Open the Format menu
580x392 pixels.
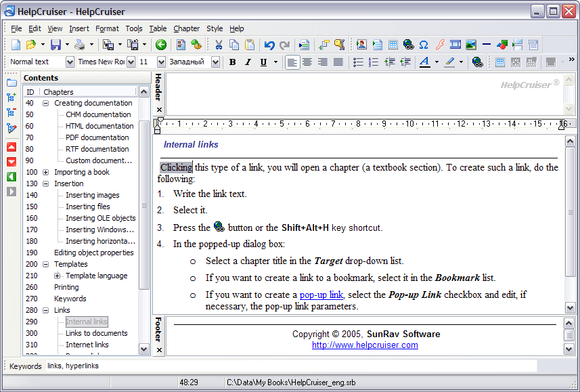click(107, 28)
